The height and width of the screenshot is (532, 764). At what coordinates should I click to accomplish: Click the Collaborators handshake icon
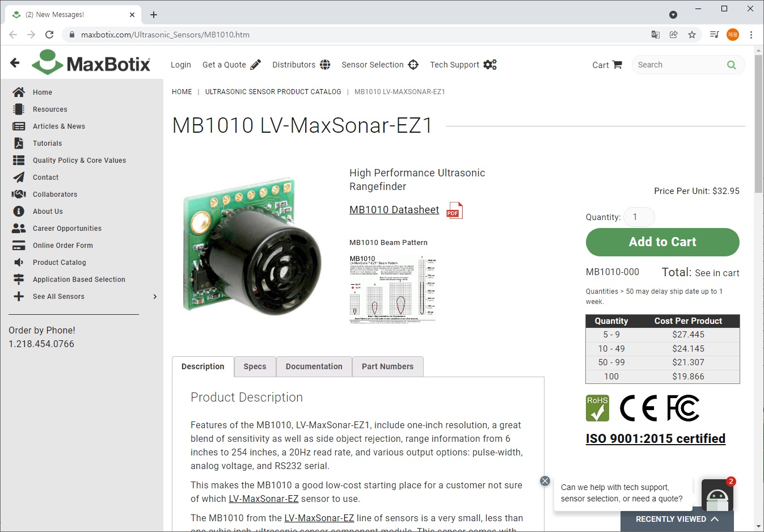point(19,194)
